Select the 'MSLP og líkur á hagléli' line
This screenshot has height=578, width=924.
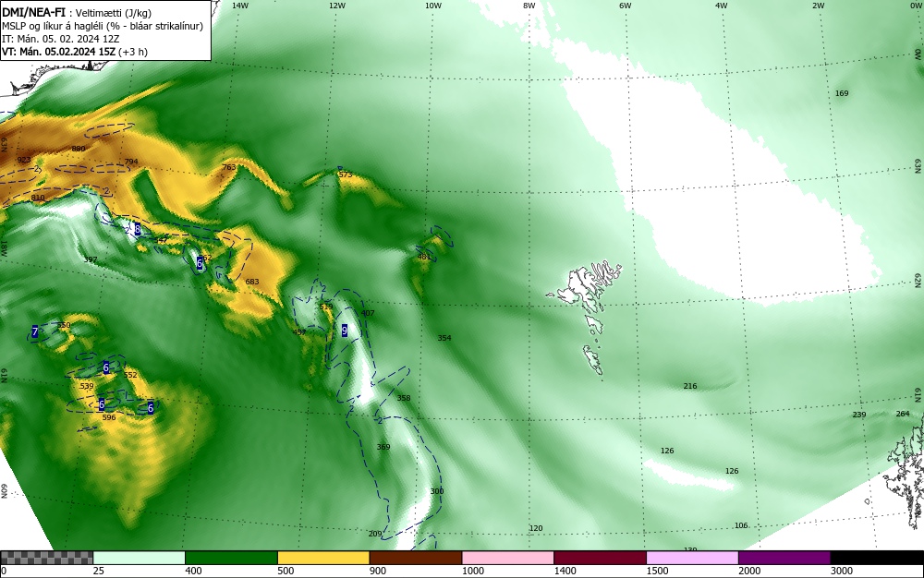coord(103,26)
